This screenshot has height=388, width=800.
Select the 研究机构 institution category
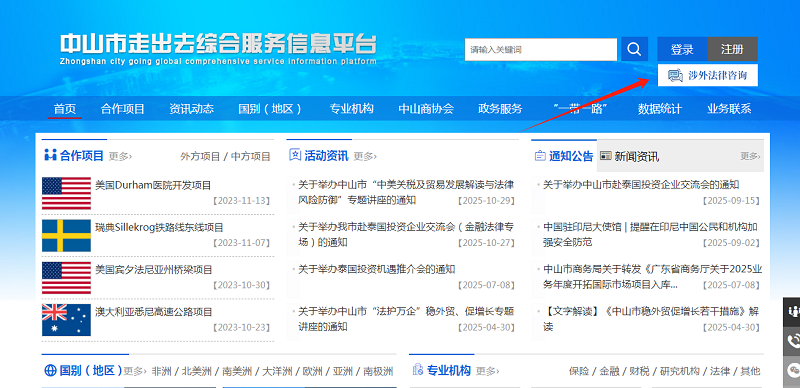680,371
